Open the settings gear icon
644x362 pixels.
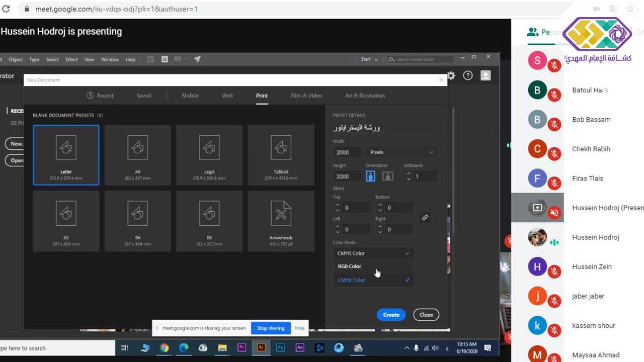451,75
